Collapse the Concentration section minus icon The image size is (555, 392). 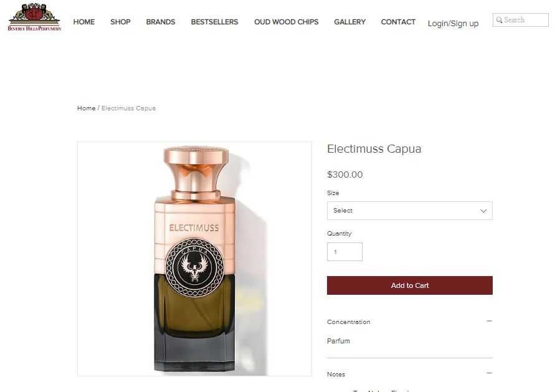(x=489, y=321)
